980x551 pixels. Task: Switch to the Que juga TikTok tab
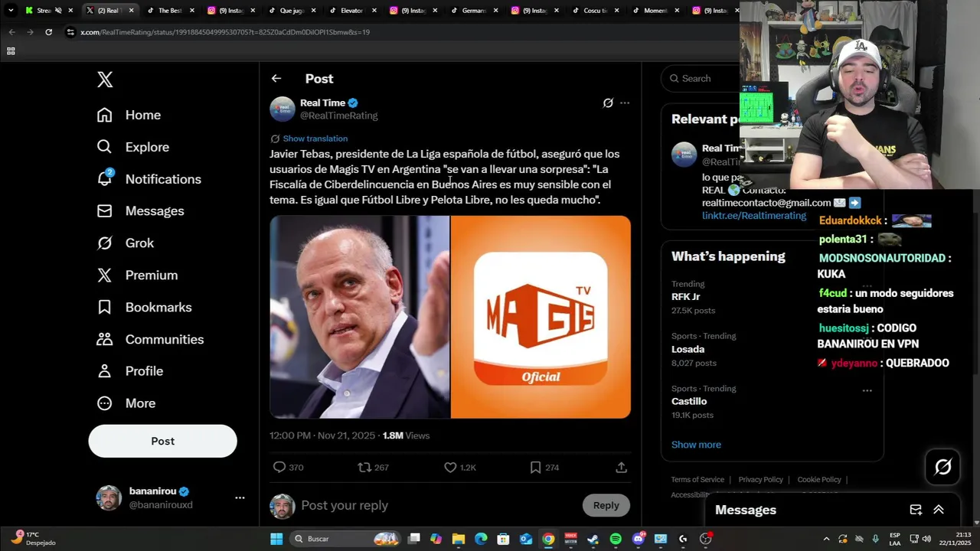coord(291,11)
